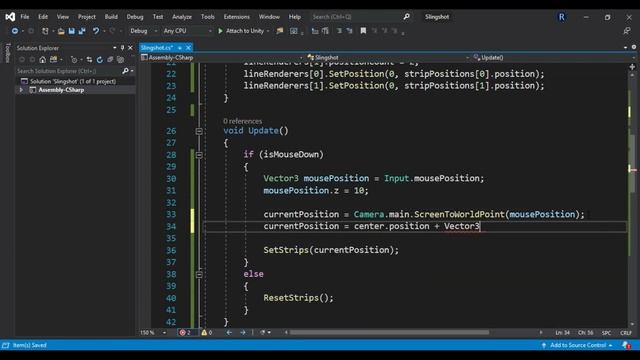640x360 pixels.
Task: Click Collapse All icon in Solution Explorer
Action: pyautogui.click(x=110, y=60)
